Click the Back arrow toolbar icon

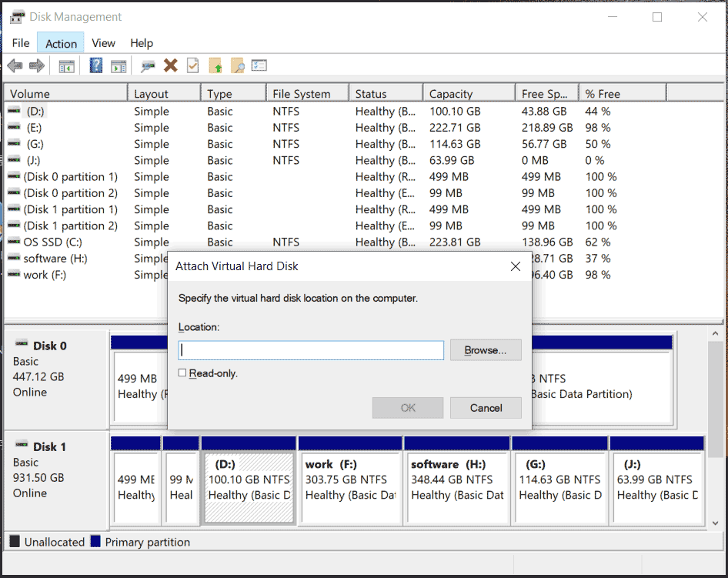click(15, 66)
